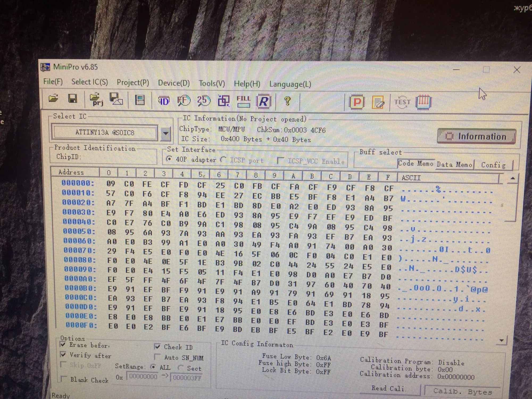Click the yellow question mark help icon
This screenshot has width=532, height=399.
[287, 101]
